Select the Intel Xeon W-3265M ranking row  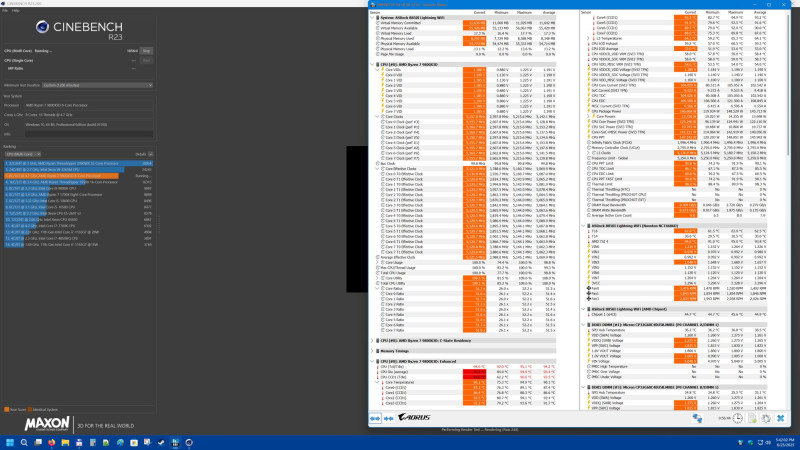79,169
